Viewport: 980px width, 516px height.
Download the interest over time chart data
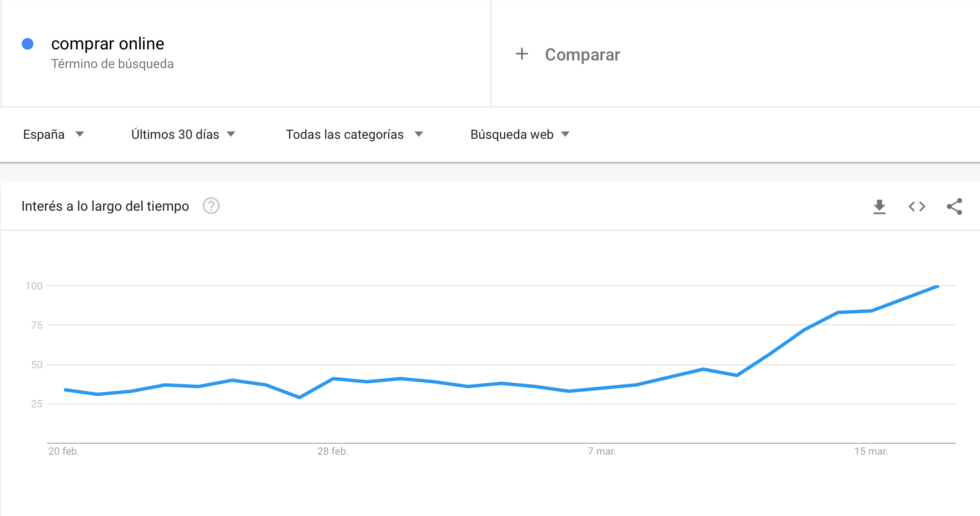click(x=879, y=206)
